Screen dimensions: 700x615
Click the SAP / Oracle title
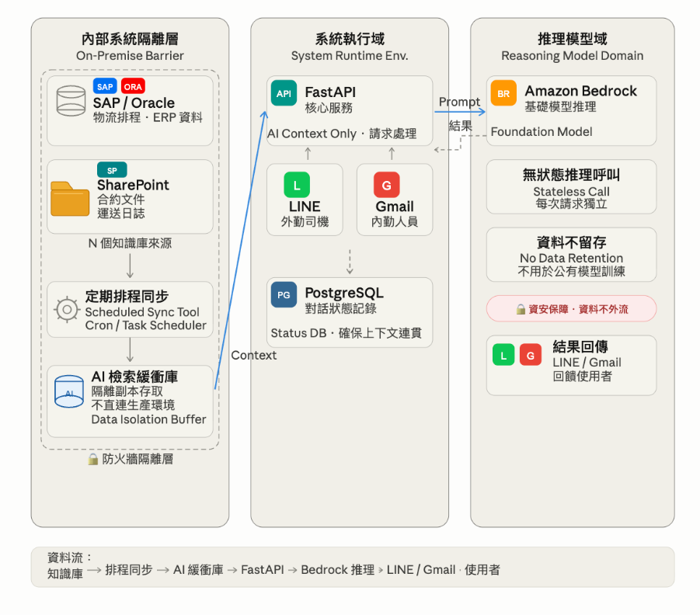134,103
